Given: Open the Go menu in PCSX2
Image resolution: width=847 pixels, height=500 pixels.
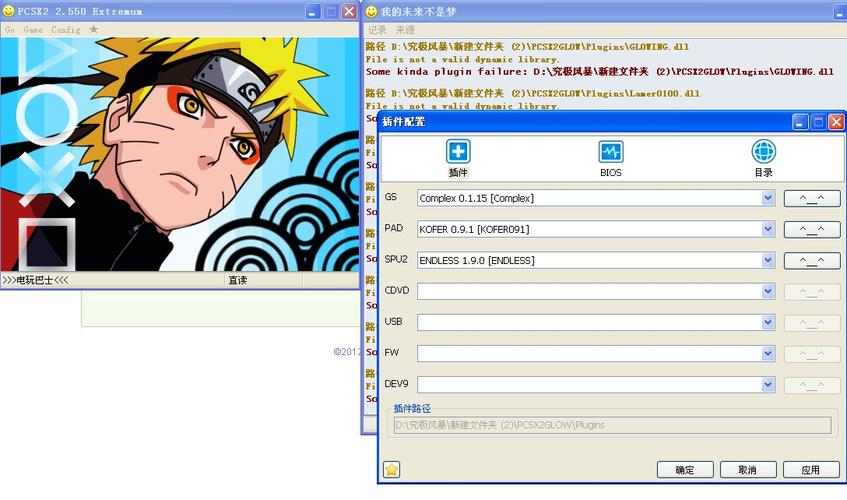Looking at the screenshot, I should (x=10, y=30).
